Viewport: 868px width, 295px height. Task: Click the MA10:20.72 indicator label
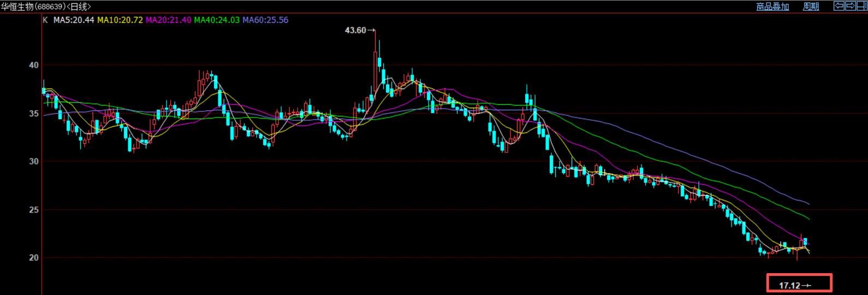coord(120,20)
